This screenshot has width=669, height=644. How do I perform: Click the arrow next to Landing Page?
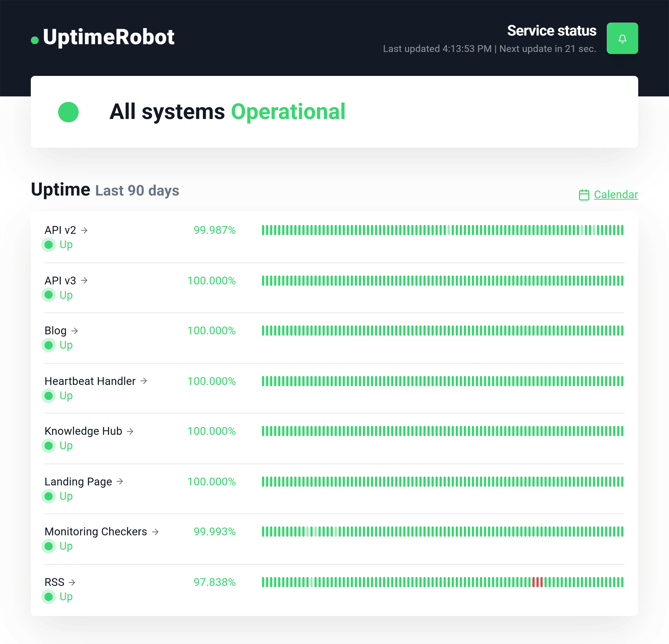[x=120, y=481]
